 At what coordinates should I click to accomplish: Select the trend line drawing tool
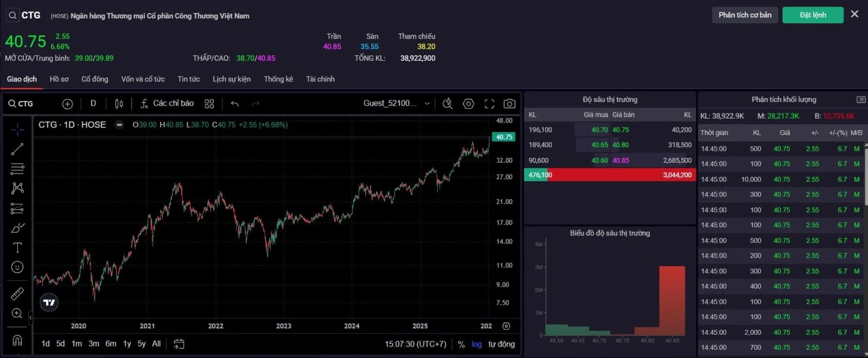click(17, 149)
